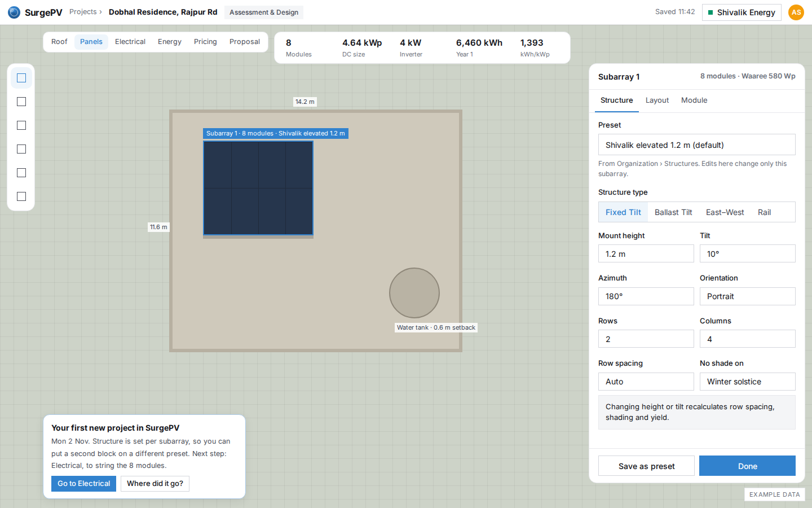Open the Orientation dropdown showing Portrait
The height and width of the screenshot is (508, 812).
(747, 296)
